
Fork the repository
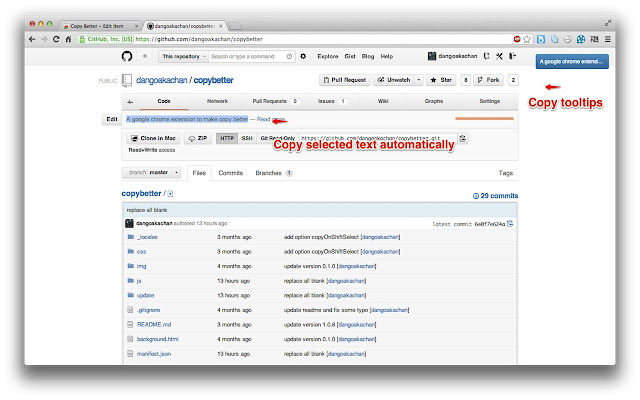(x=489, y=80)
